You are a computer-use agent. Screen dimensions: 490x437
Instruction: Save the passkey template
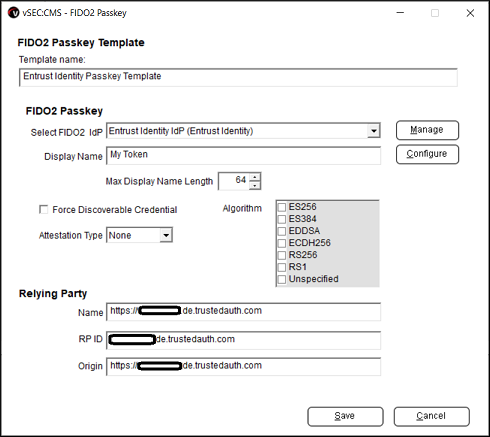[345, 416]
